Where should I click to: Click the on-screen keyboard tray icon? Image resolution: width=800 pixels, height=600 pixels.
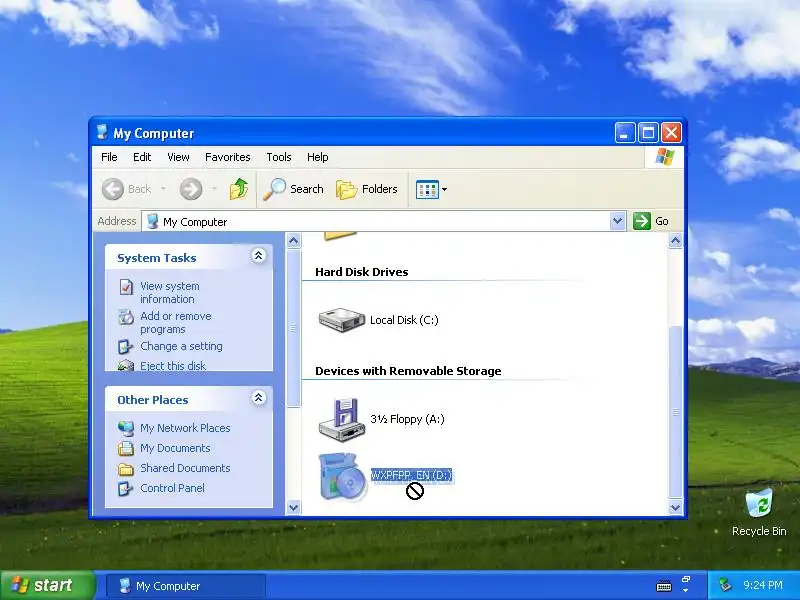click(x=664, y=585)
